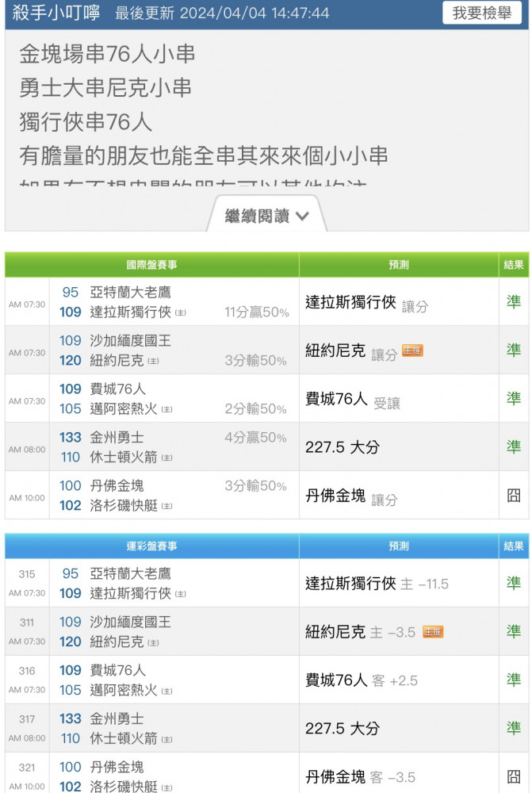Viewport: 532px width, 793px height.
Task: Click the 囧 result icon in 國際盤 丹佛金塊 row
Action: (513, 495)
